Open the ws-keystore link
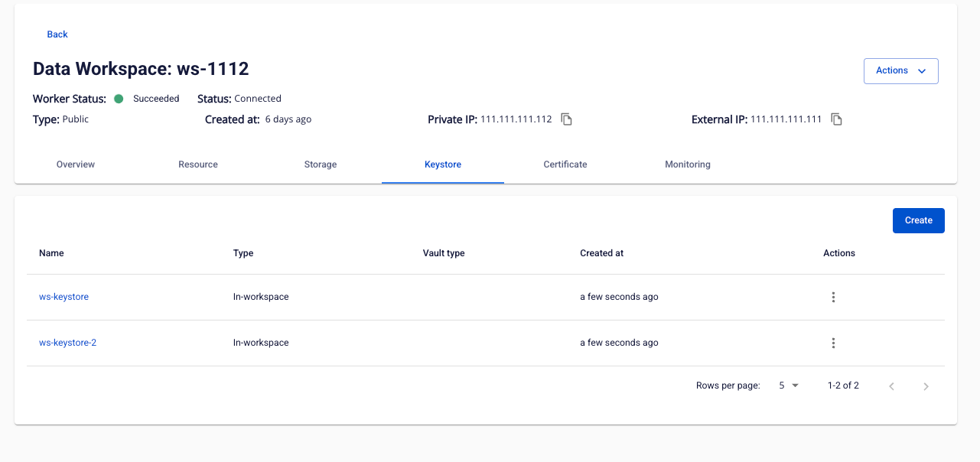Image resolution: width=980 pixels, height=462 pixels. [x=63, y=297]
